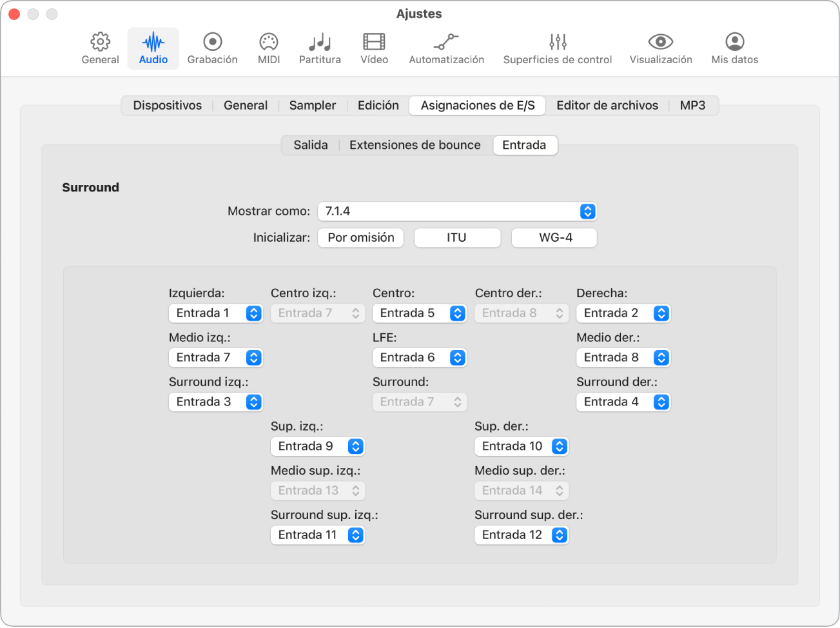Open the Partitura music notes icon
The image size is (840, 628).
[320, 42]
